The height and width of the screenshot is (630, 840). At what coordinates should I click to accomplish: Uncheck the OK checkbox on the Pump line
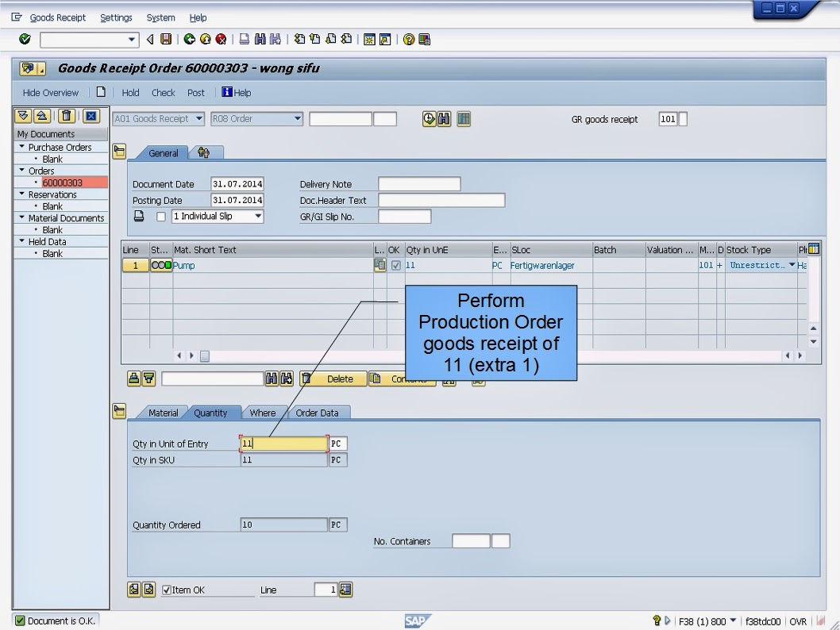(396, 265)
